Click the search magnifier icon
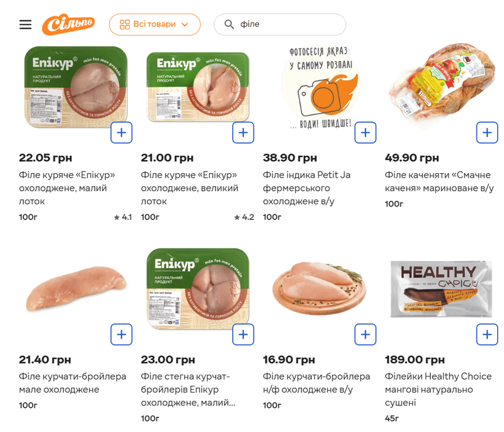The width and height of the screenshot is (504, 432). (x=229, y=25)
